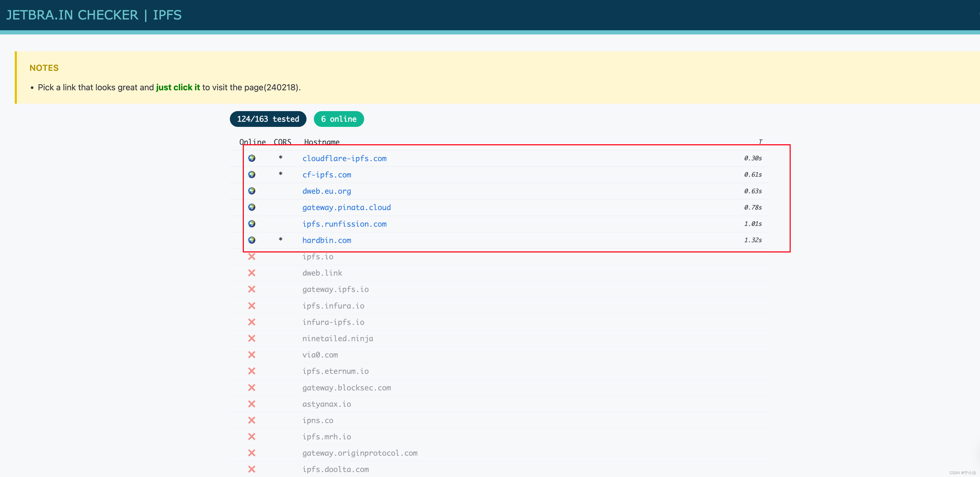The height and width of the screenshot is (477, 980).
Task: Open the gateway.pinata.cloud hyperlink
Action: (347, 207)
